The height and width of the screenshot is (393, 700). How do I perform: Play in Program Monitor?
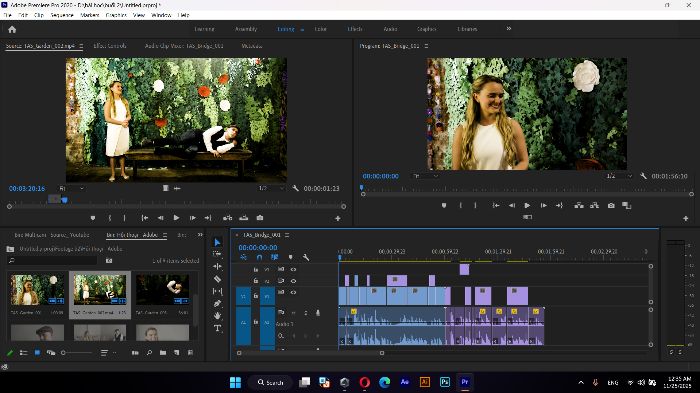527,205
